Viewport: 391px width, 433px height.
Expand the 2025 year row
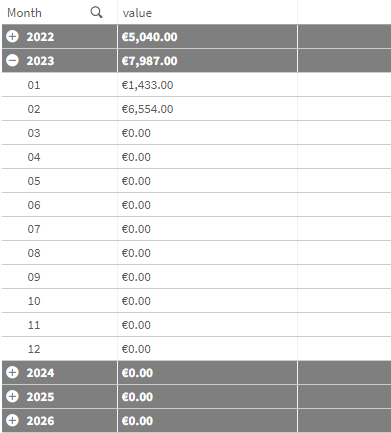(x=13, y=396)
